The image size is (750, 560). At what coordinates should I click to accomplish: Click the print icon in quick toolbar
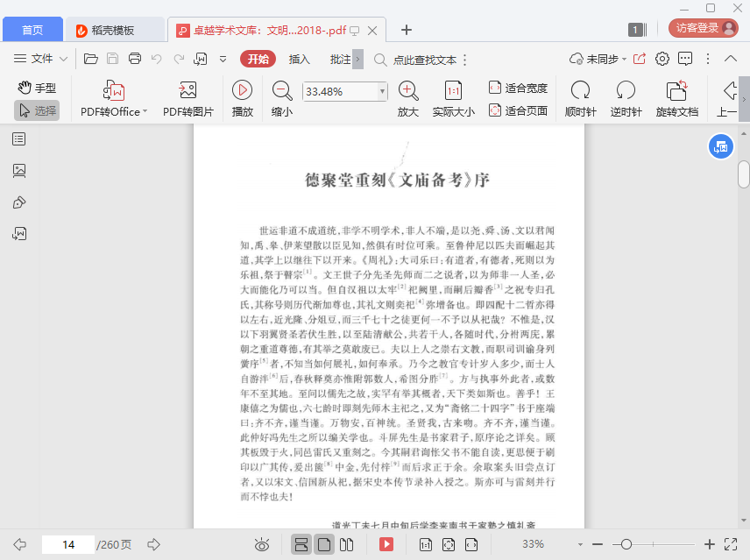[135, 59]
